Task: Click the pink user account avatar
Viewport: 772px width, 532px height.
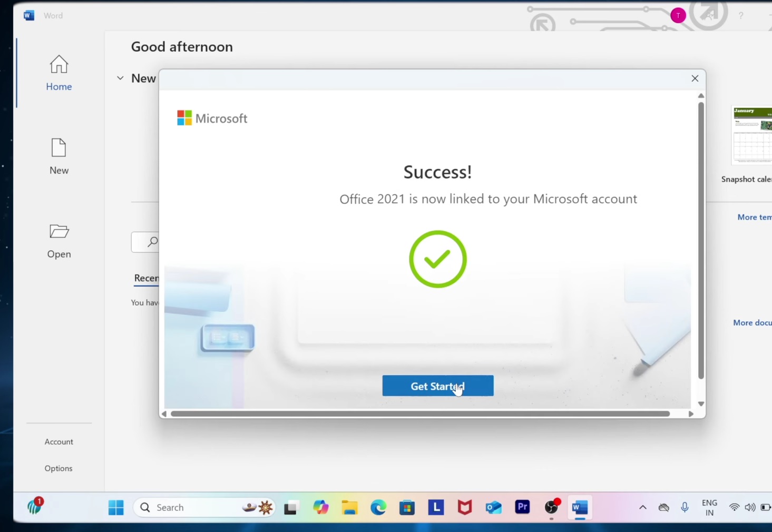Action: pos(678,15)
